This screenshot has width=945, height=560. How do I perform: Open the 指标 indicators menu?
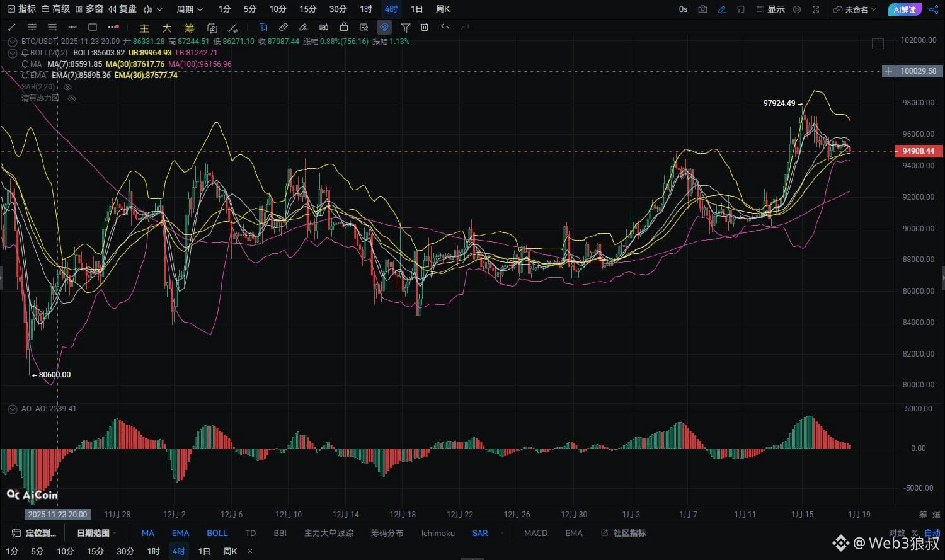[21, 9]
